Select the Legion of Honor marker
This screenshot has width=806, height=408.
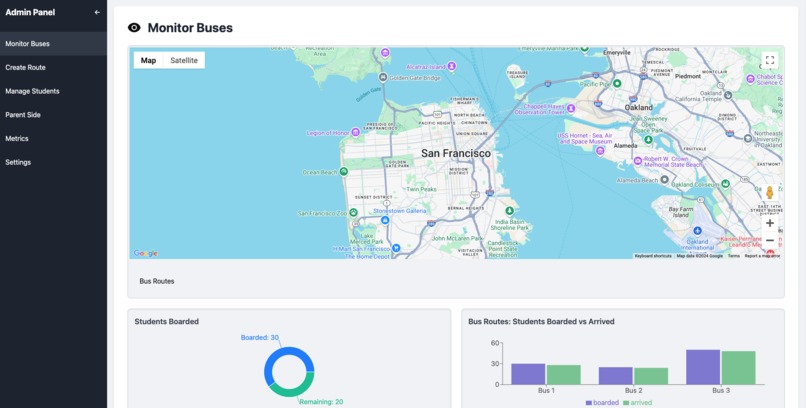tap(355, 133)
